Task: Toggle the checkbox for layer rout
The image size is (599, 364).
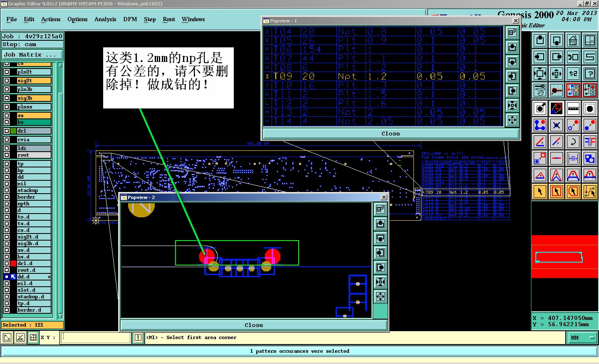Action: (7, 155)
